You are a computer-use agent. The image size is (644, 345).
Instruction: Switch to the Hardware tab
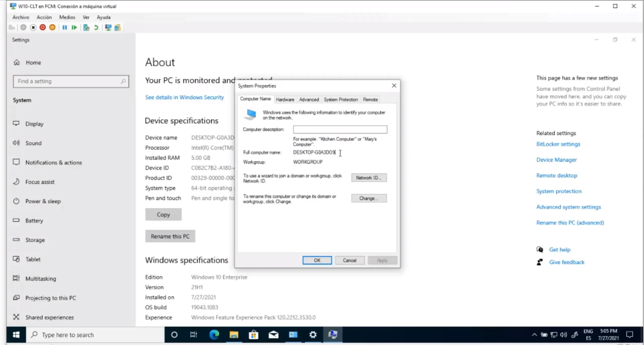pyautogui.click(x=285, y=100)
